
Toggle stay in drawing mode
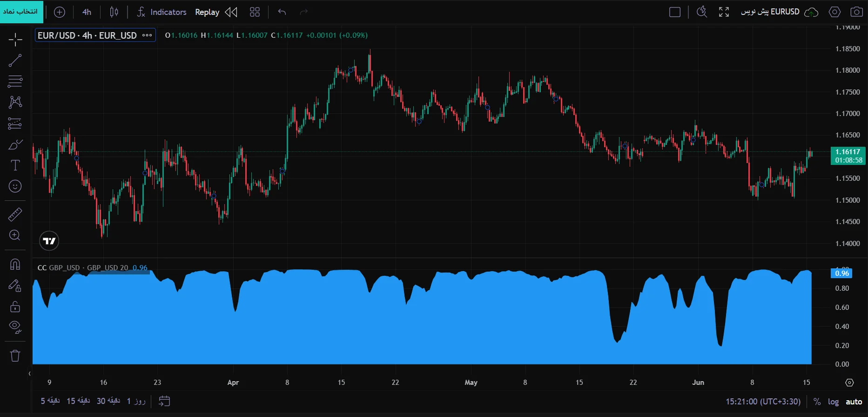15,285
